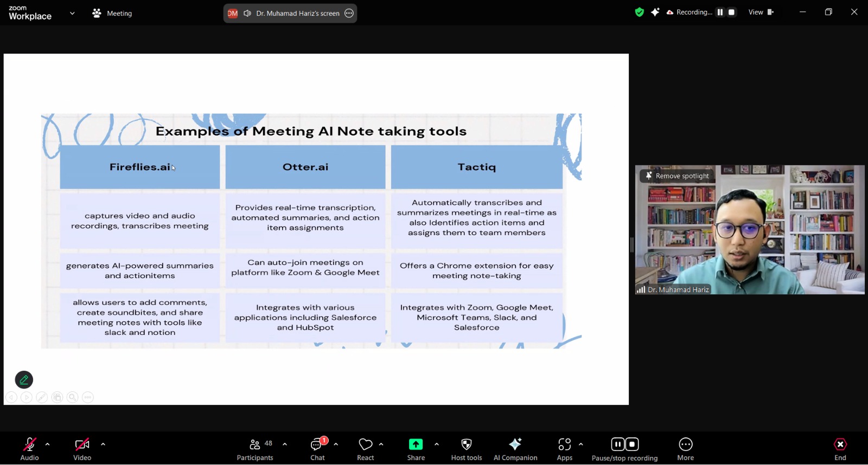This screenshot has height=465, width=868.
Task: Click 'allows users to add comments' cell
Action: click(x=140, y=317)
